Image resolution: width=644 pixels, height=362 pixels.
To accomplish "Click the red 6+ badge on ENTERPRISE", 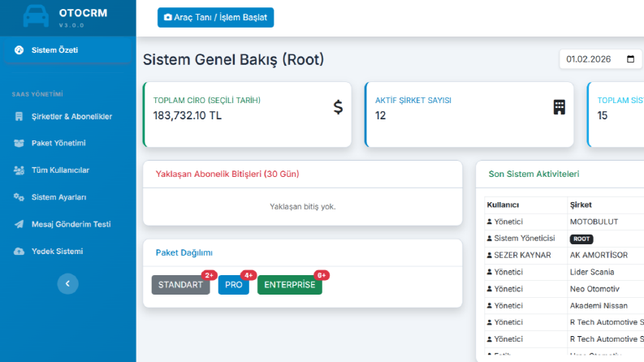I will click(322, 275).
